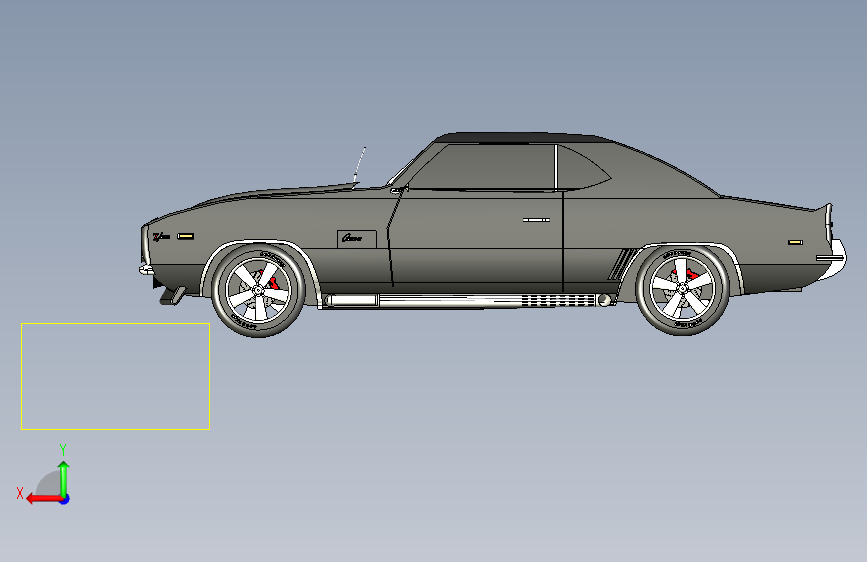Select the chrome side exhaust pipe
This screenshot has height=562, width=867.
[x=467, y=300]
